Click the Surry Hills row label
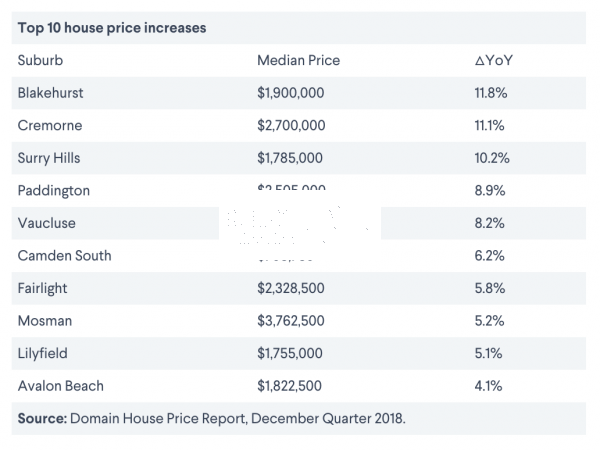The width and height of the screenshot is (600, 450). pyautogui.click(x=51, y=158)
